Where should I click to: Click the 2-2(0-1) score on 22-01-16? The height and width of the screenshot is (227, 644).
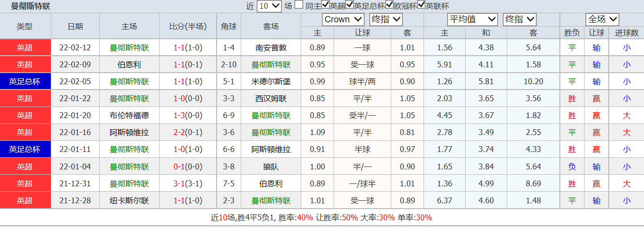[x=188, y=132]
